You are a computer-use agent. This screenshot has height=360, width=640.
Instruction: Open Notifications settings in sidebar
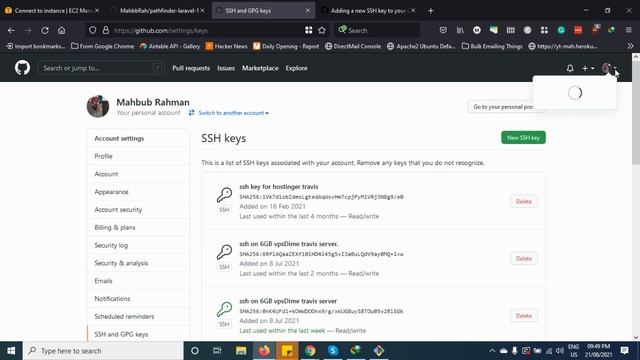point(138,299)
